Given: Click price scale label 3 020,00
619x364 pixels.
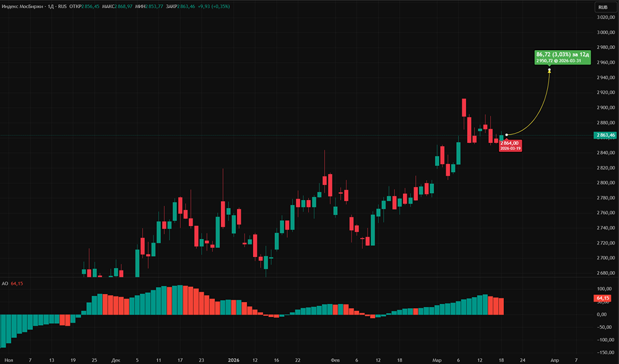Looking at the screenshot, I should [606, 17].
